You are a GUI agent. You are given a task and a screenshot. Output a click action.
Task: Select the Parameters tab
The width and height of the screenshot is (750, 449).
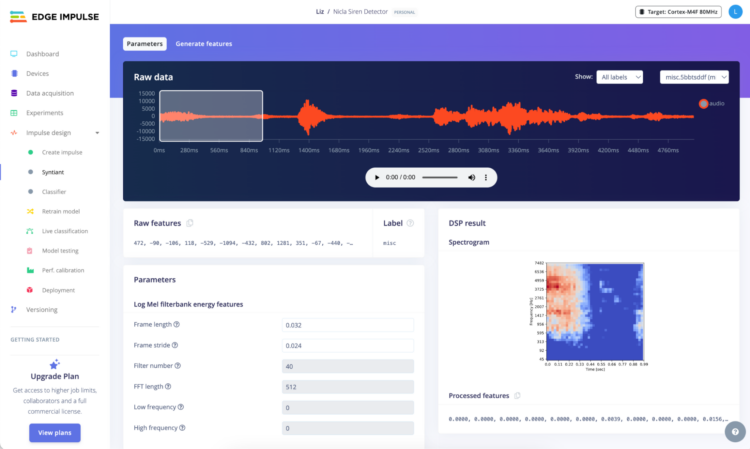coord(144,44)
